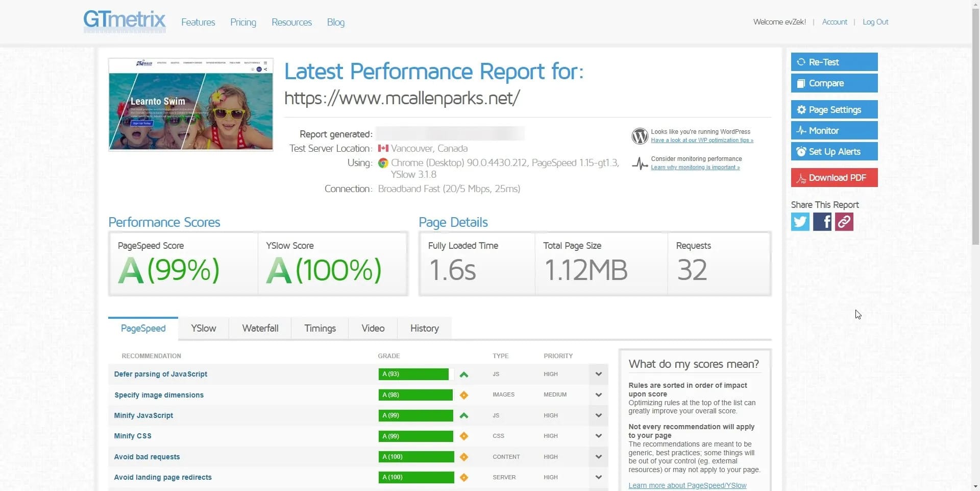Expand Defer parsing of JavaScript row

pos(598,374)
